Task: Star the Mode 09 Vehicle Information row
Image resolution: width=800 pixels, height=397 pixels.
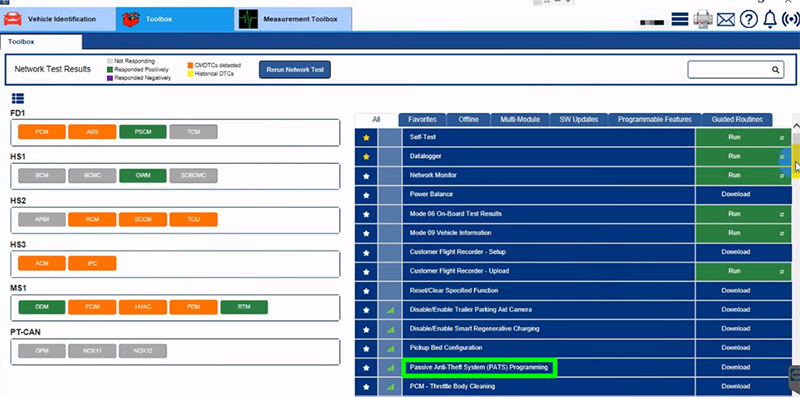Action: point(366,233)
